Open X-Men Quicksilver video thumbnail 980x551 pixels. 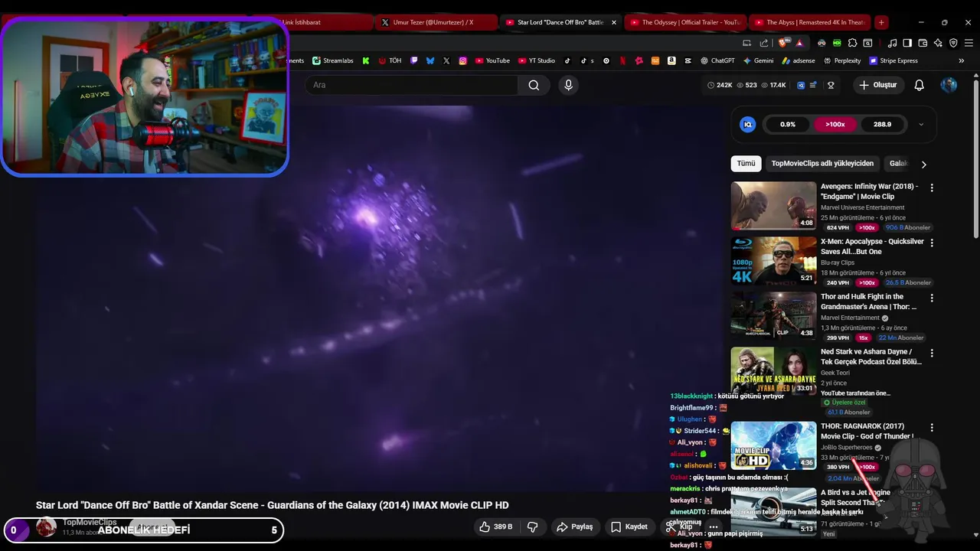pyautogui.click(x=773, y=260)
